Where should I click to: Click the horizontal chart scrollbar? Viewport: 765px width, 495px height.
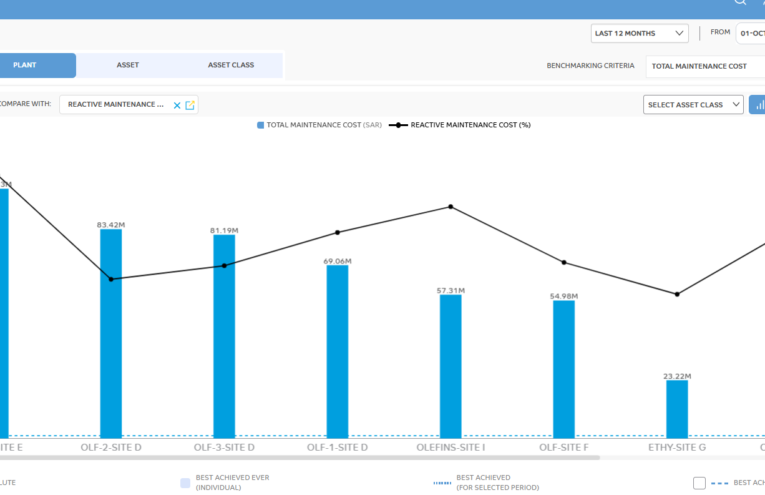tap(300, 457)
